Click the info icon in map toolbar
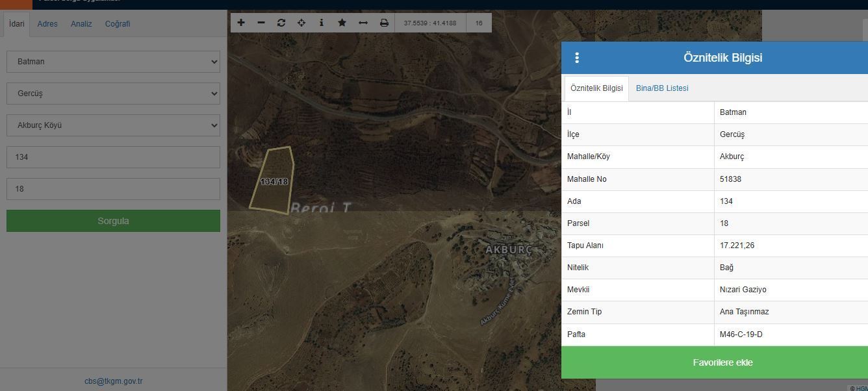The width and height of the screenshot is (868, 391). coord(322,23)
